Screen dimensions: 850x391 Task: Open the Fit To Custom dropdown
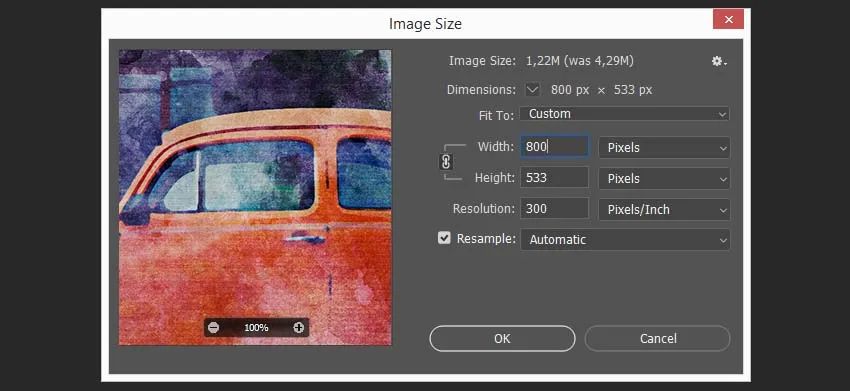coord(624,114)
